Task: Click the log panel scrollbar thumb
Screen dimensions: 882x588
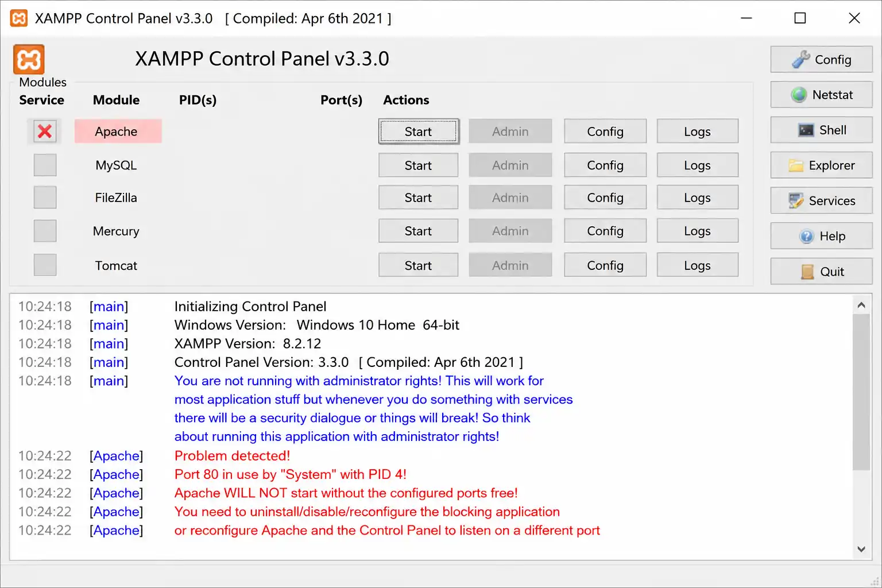Action: (861, 392)
